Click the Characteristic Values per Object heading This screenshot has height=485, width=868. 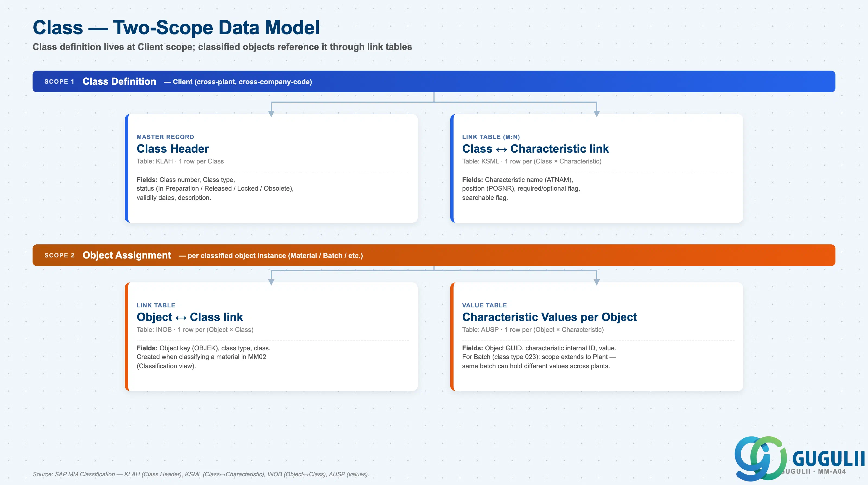(549, 317)
